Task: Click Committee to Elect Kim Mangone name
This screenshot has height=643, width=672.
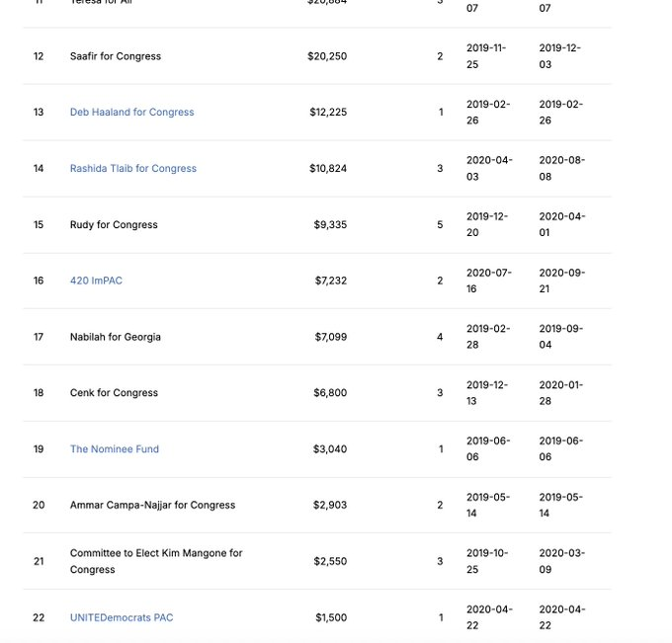Action: [156, 561]
